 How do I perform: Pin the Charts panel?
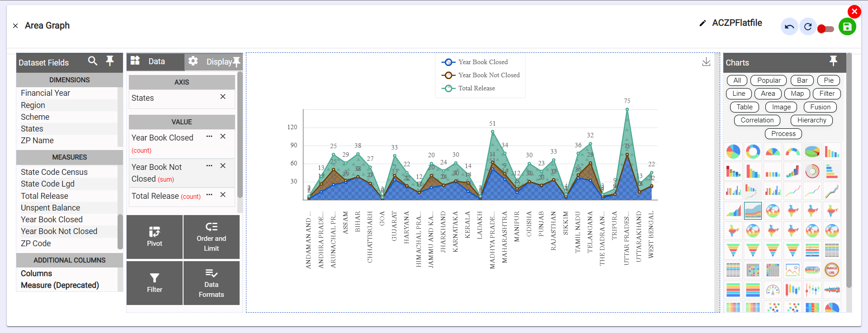(833, 61)
